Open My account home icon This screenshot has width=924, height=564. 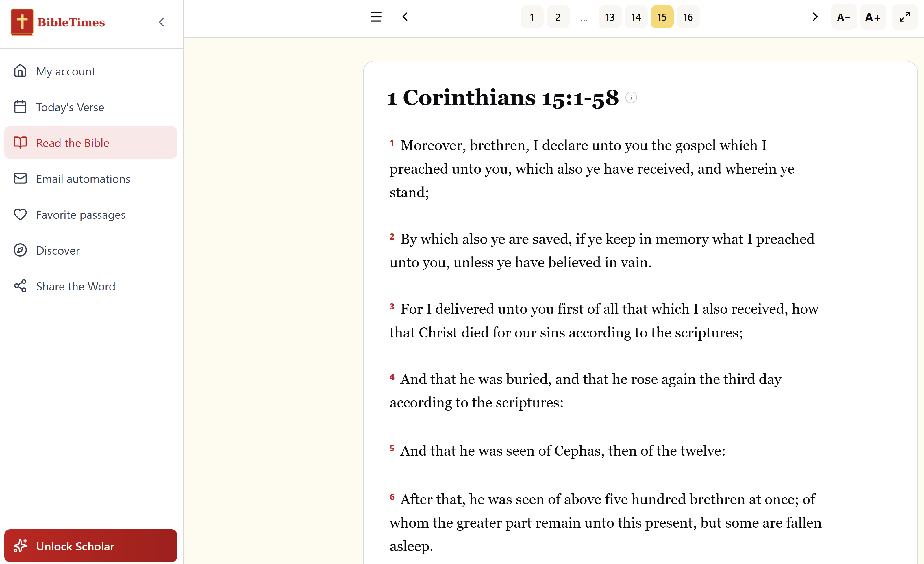21,71
